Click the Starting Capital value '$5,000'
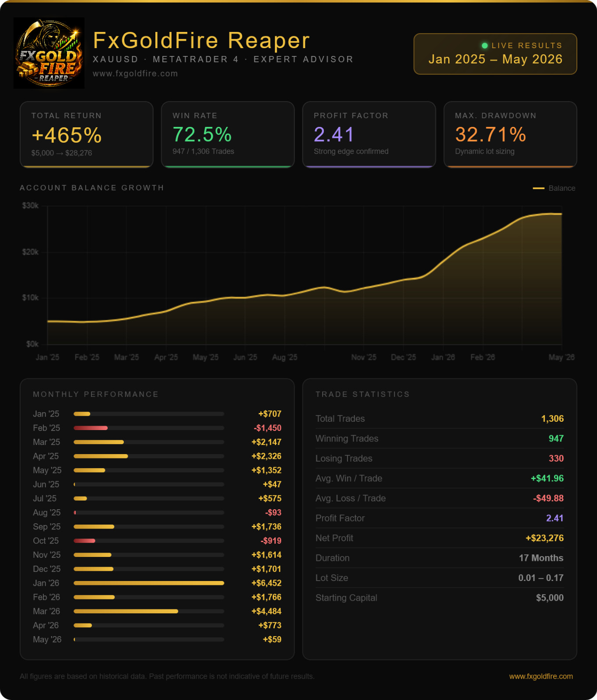The image size is (597, 700). coord(550,598)
